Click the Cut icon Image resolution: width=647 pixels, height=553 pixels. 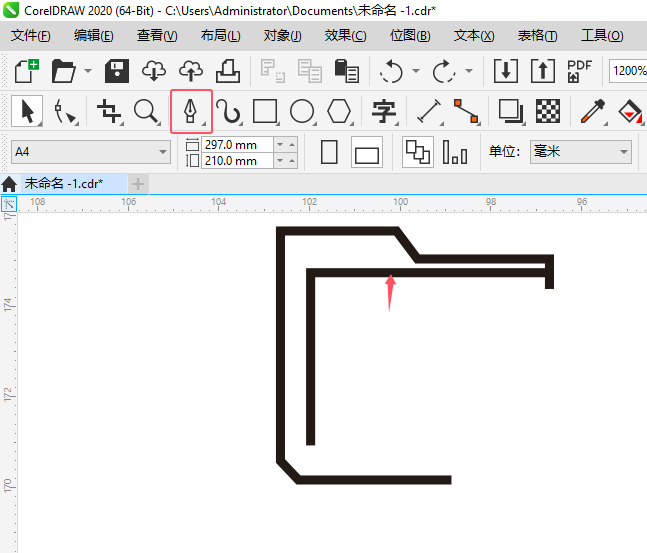(x=273, y=71)
